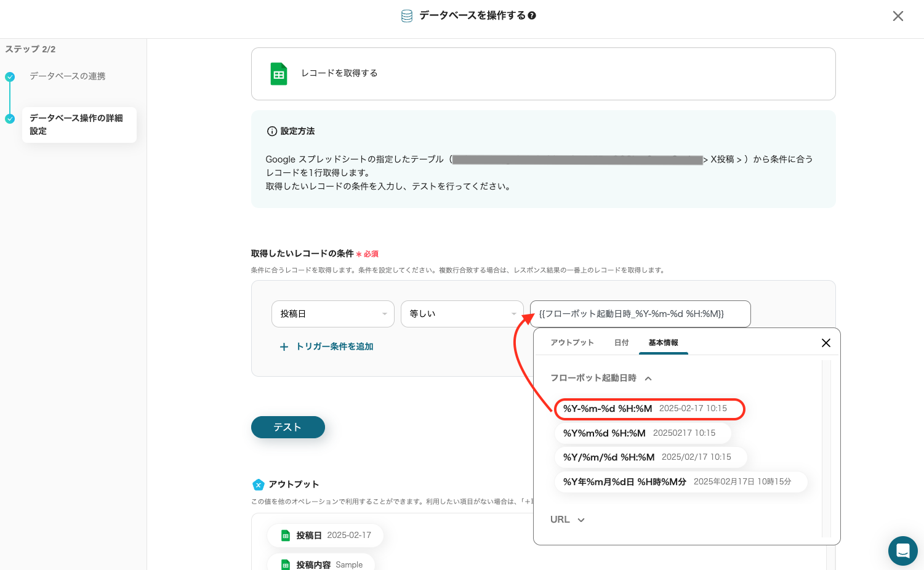This screenshot has width=924, height=570.
Task: Click the 取得したいレコードの条件 heading
Action: [x=302, y=254]
